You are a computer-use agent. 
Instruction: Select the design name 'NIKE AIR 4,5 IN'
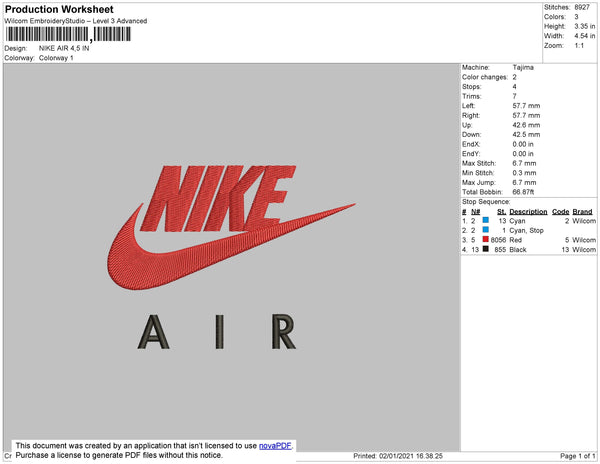coord(64,48)
